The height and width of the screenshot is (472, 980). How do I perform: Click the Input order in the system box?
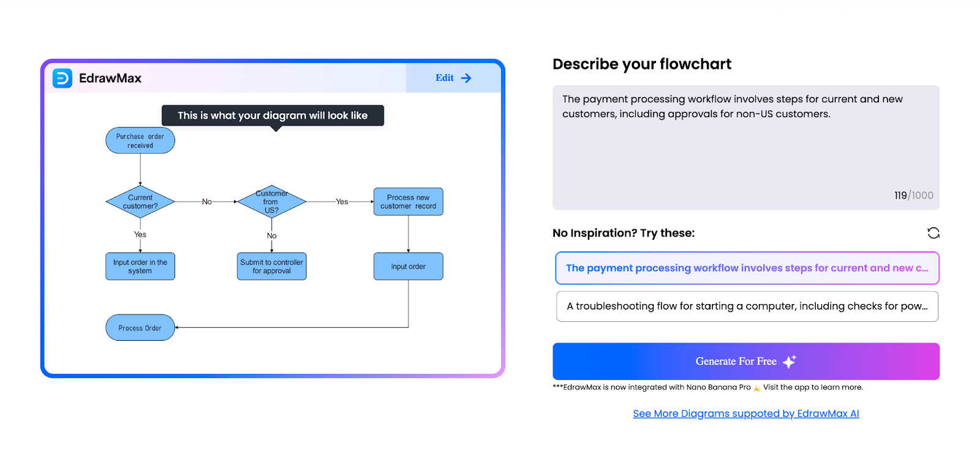click(x=140, y=267)
